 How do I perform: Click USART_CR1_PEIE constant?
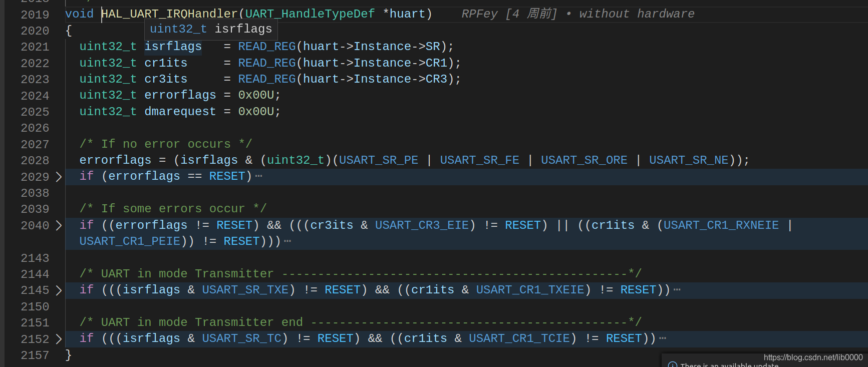point(130,241)
